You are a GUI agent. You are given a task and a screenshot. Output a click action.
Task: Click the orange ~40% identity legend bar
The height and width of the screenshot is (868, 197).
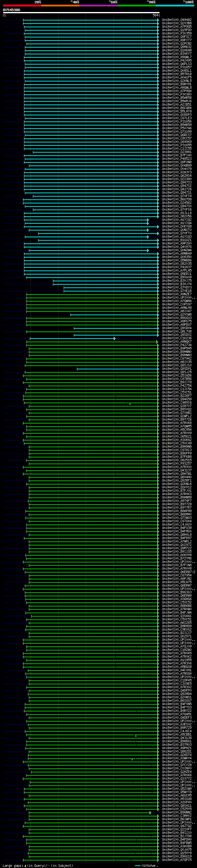[60, 6]
